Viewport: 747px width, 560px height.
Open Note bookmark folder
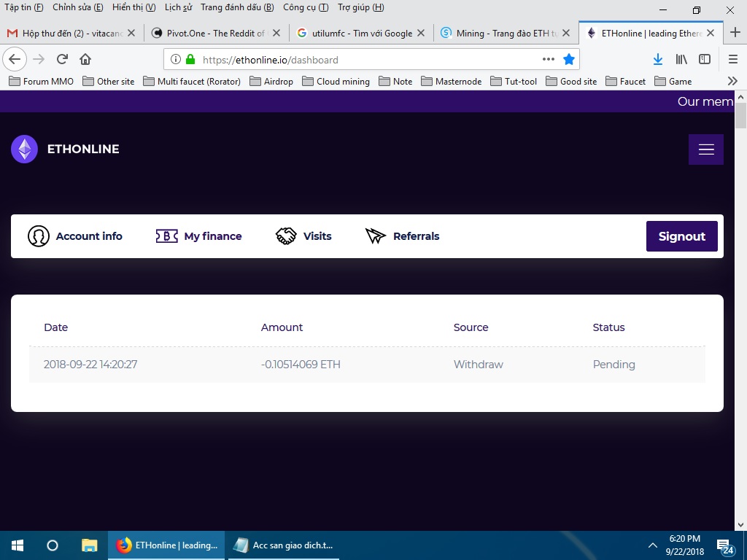pos(395,82)
